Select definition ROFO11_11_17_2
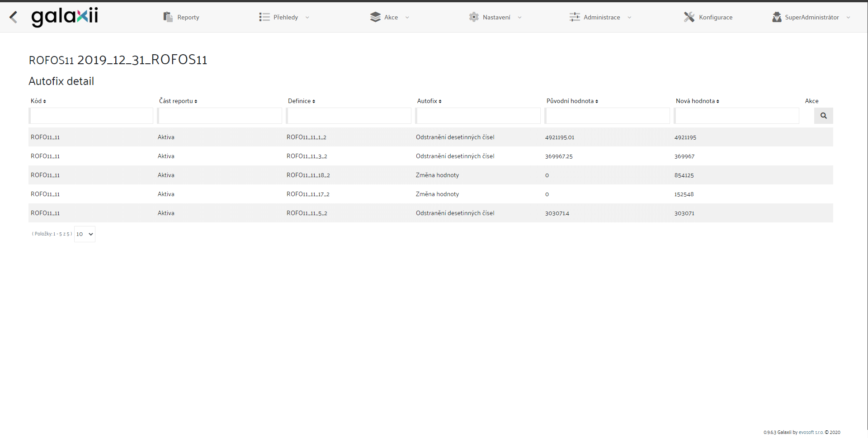 308,194
